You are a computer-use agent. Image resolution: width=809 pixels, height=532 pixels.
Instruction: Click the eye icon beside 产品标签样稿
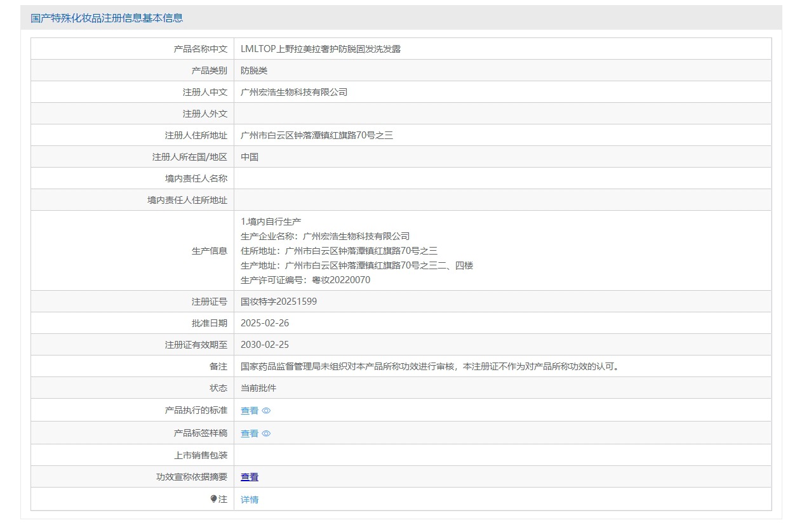(267, 434)
